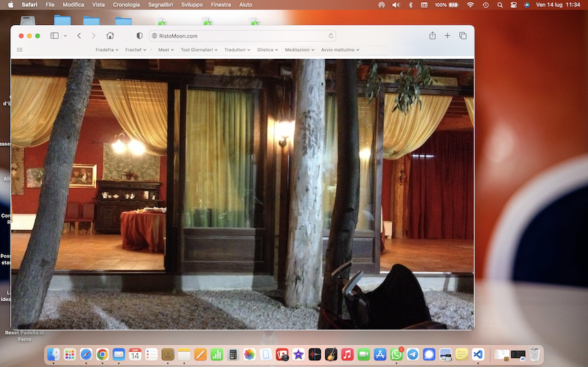
Task: Open the Safari home page button
Action: tap(110, 35)
